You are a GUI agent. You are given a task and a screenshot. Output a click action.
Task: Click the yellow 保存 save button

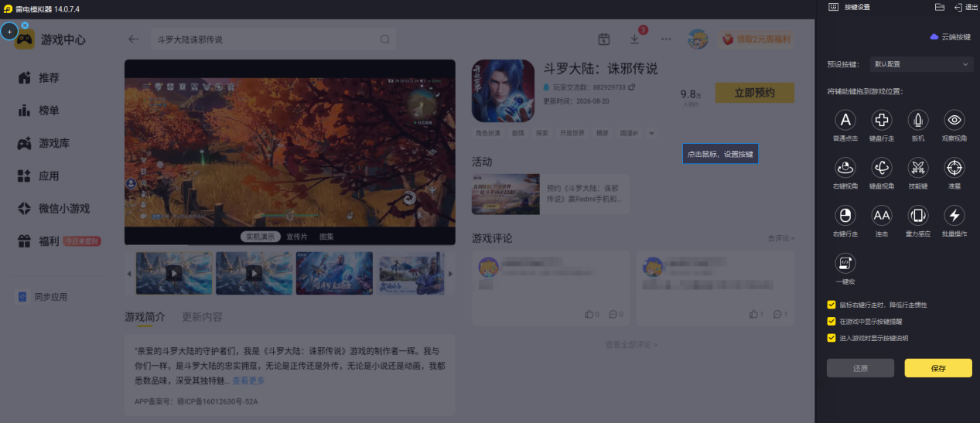pos(938,368)
